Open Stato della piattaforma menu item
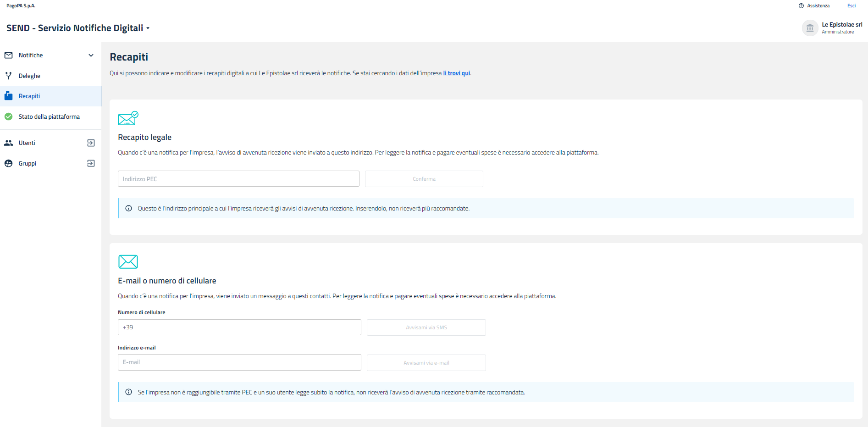Viewport: 868px width, 427px height. [49, 117]
